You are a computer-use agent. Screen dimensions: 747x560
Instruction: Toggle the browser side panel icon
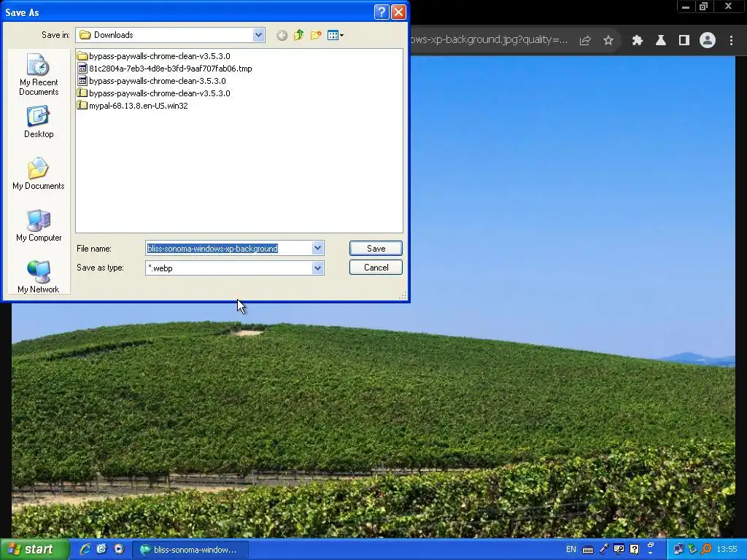click(684, 41)
